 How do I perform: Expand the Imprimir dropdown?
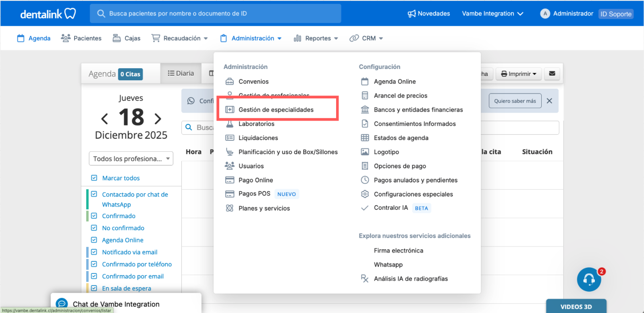coord(518,74)
